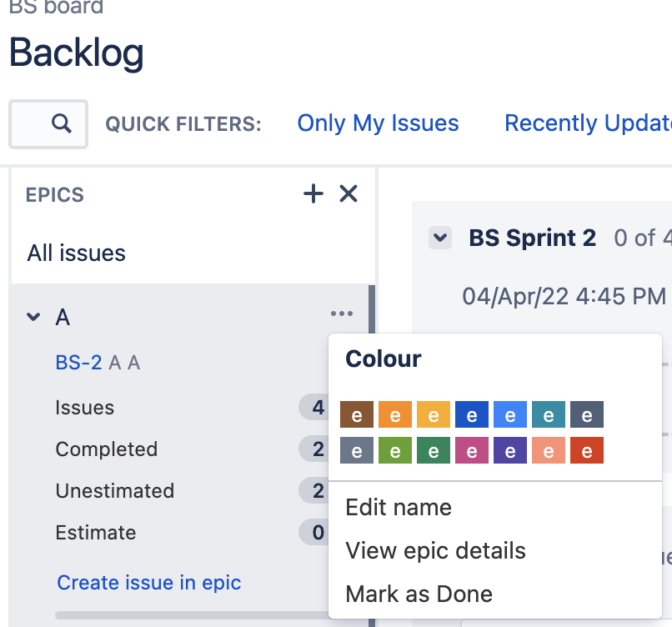Apply the Only My Issues quick filter
672x627 pixels.
tap(378, 123)
